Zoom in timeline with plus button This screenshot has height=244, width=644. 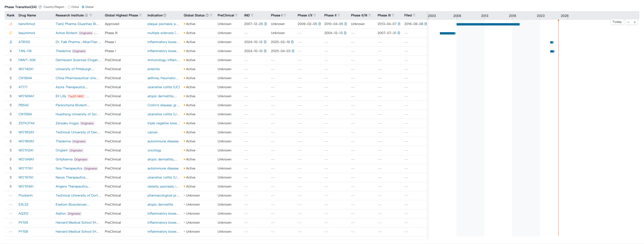coord(634,22)
